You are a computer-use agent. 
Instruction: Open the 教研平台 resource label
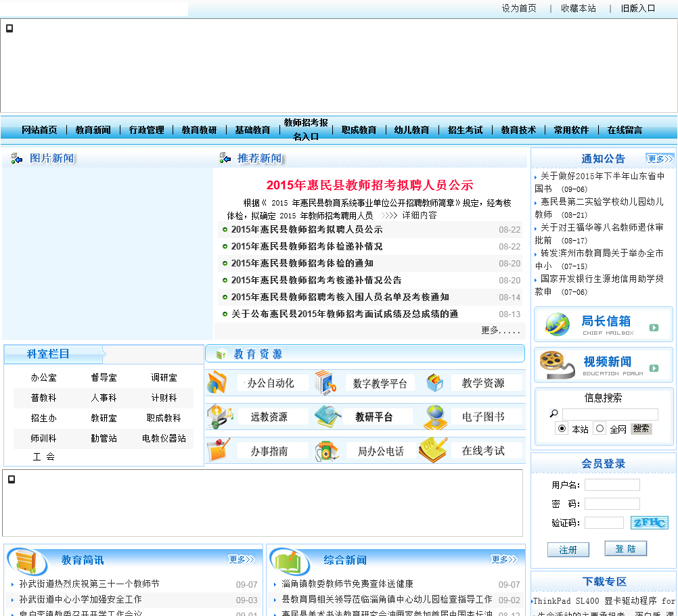[374, 417]
